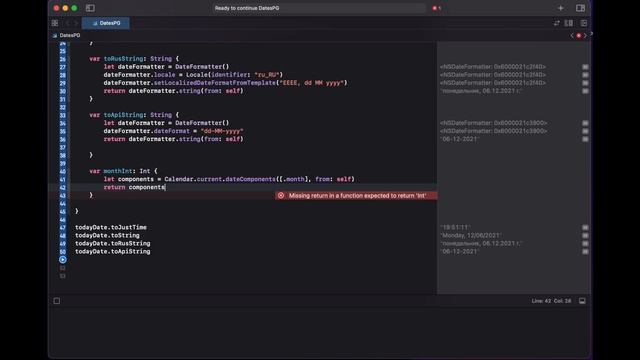Show Quick Look for toString result
The image size is (640, 360).
[585, 236]
